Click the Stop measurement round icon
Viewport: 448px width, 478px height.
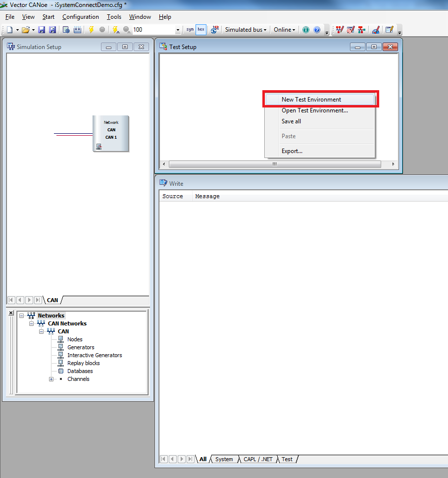coord(102,30)
